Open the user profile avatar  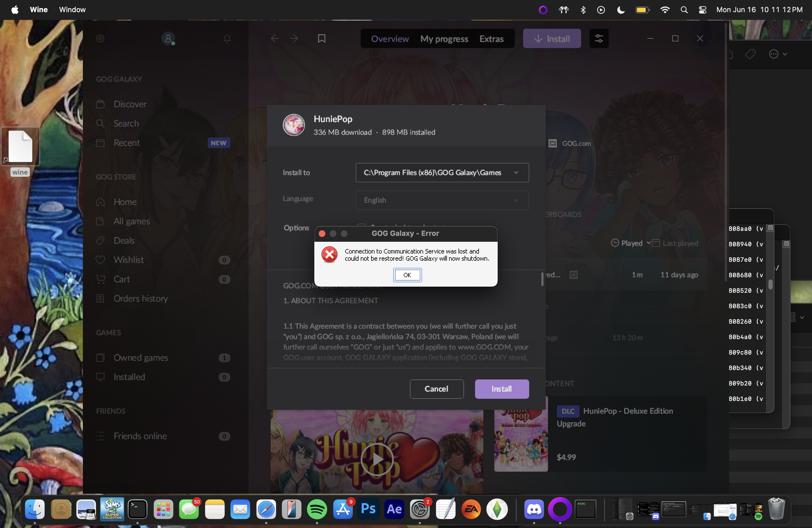pos(168,39)
